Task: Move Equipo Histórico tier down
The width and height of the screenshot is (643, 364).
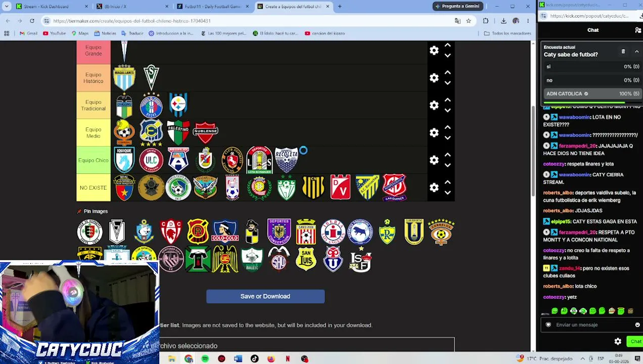Action: click(x=447, y=83)
